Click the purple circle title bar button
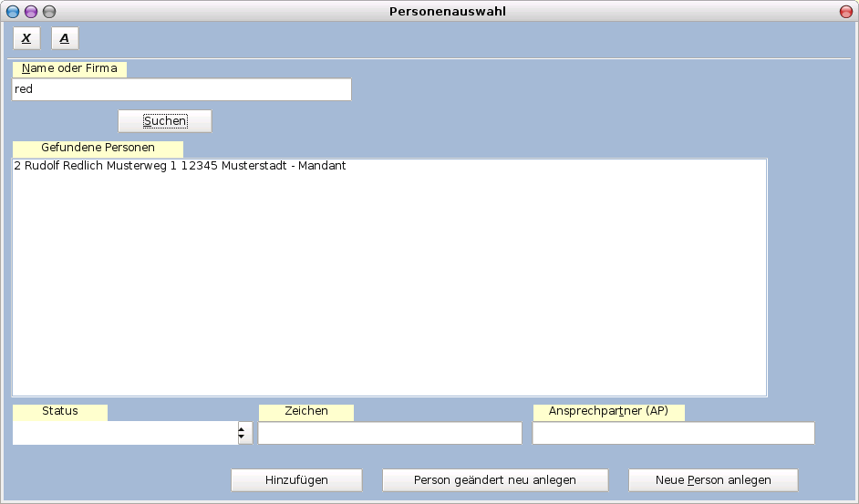 [x=31, y=12]
